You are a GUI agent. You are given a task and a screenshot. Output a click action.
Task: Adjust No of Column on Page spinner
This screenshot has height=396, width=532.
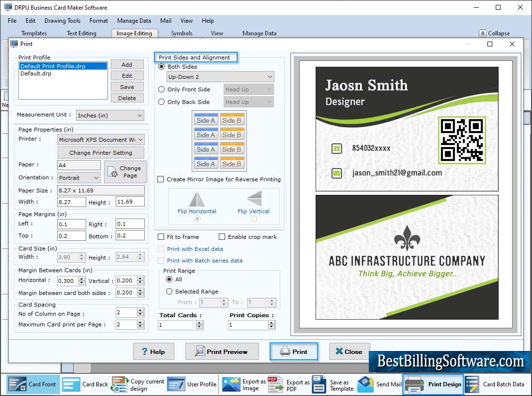click(x=140, y=312)
